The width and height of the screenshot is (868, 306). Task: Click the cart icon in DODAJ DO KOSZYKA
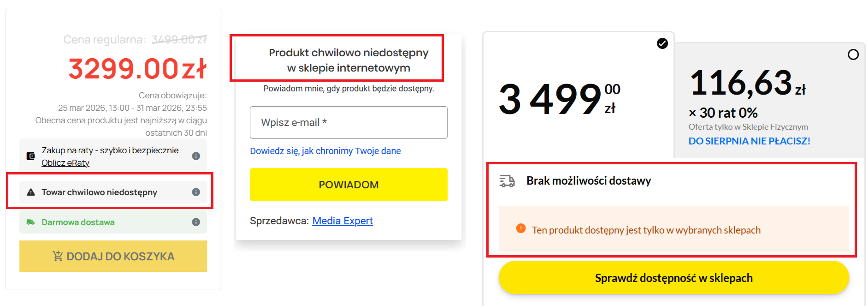(x=58, y=256)
